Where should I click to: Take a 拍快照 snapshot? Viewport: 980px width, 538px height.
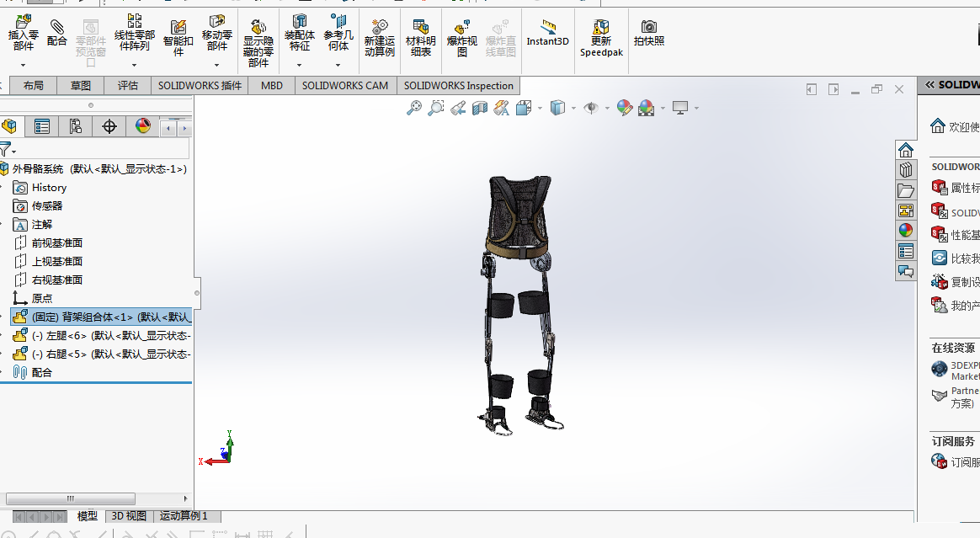point(649,33)
